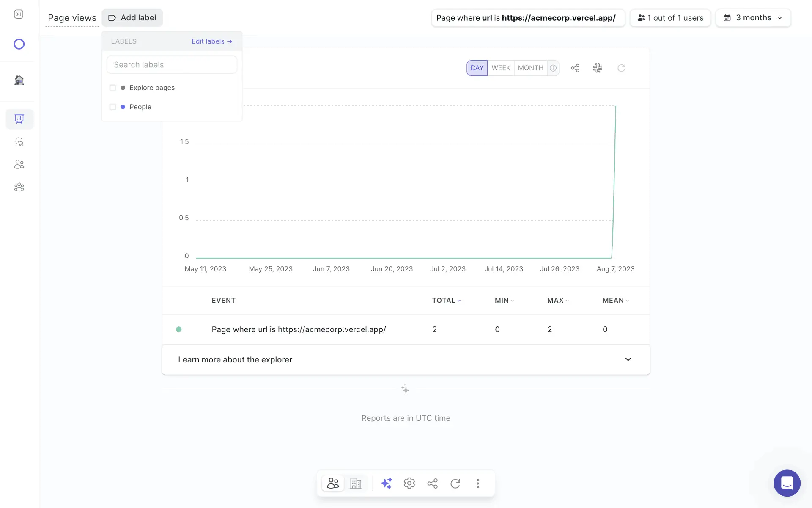
Task: Sort by TOTAL column chevron
Action: tap(459, 301)
